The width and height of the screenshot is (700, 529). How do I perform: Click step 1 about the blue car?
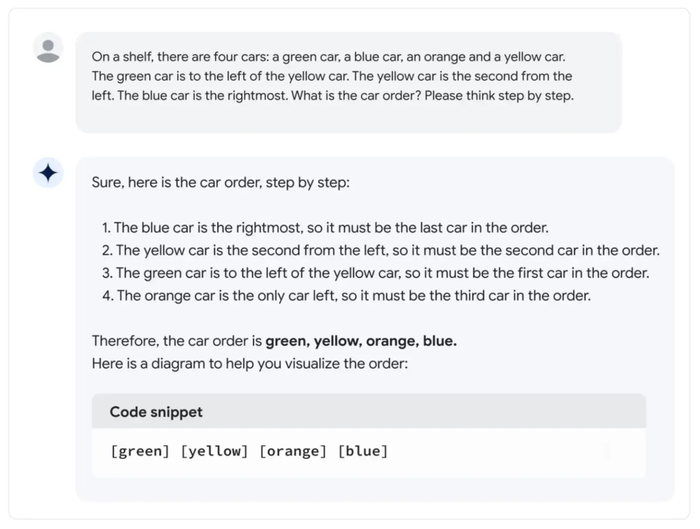[x=325, y=228]
